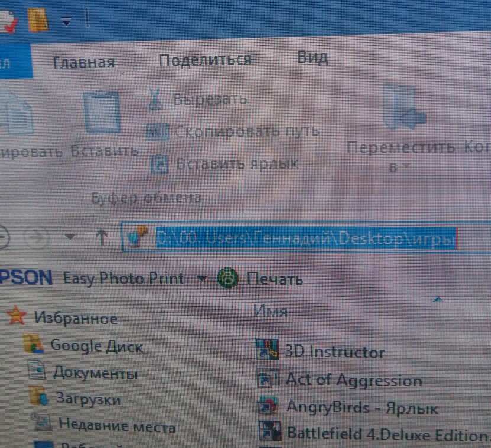Open the Главная ribbon tab
This screenshot has width=491, height=448.
[83, 63]
